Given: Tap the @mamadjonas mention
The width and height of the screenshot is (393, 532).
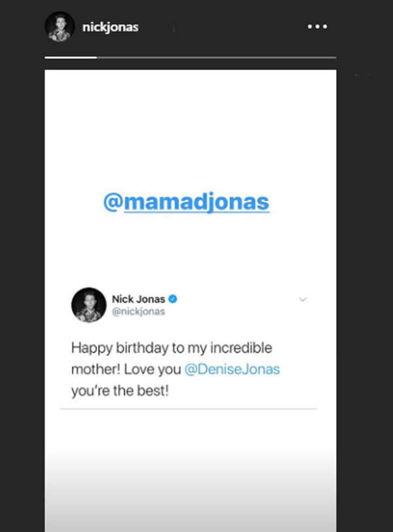Looking at the screenshot, I should pos(186,202).
